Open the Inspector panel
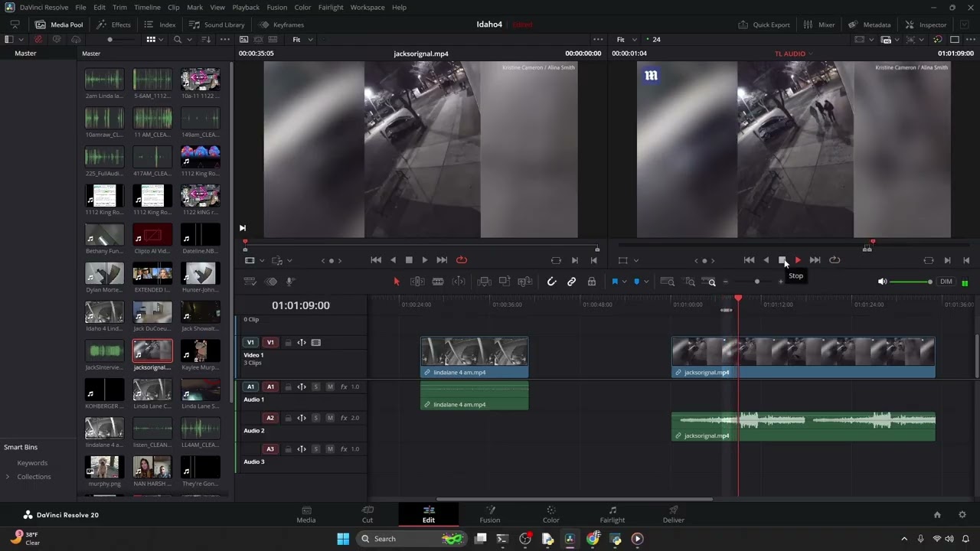Screen dimensions: 980x551 click(x=926, y=24)
